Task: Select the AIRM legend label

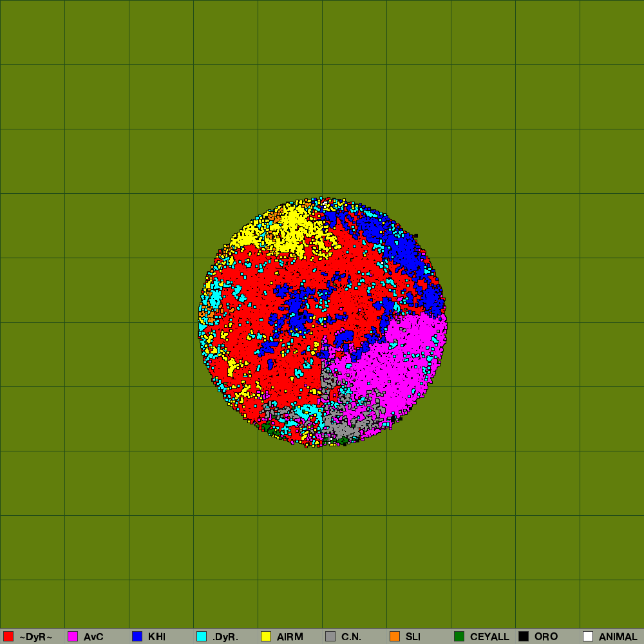Action: click(x=290, y=637)
